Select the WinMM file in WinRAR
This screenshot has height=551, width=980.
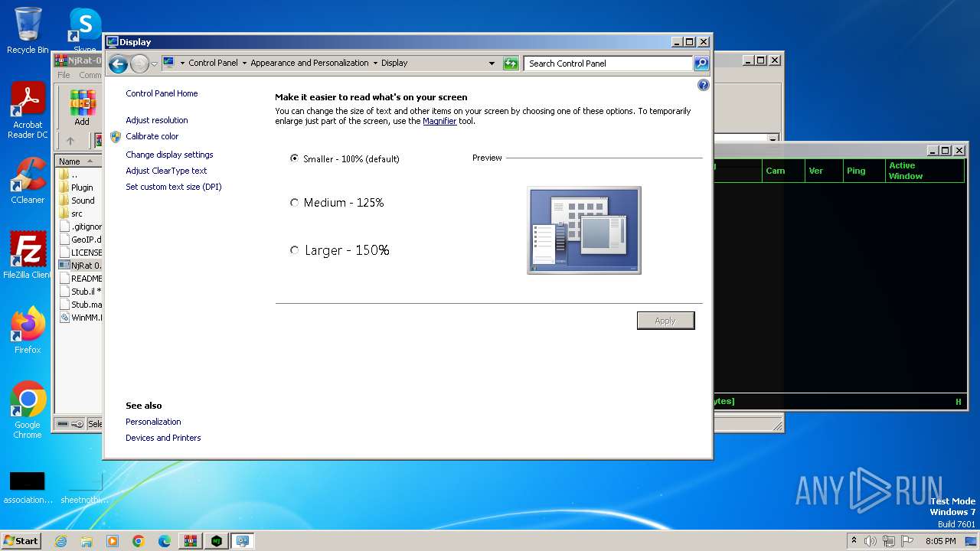coord(80,318)
